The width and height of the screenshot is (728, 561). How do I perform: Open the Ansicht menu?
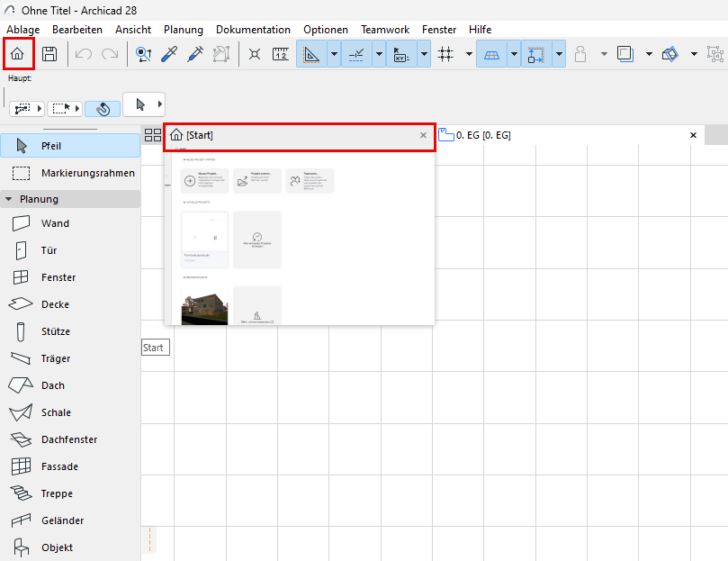(133, 30)
